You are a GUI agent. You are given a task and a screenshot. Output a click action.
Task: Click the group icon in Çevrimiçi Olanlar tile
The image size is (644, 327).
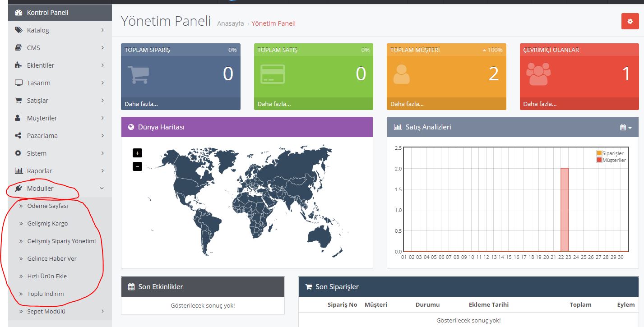click(539, 74)
